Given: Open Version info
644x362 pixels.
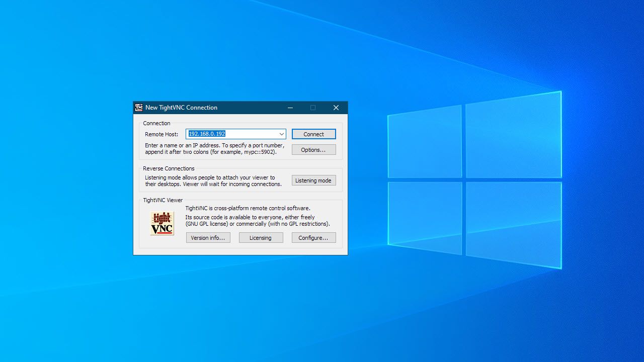Looking at the screenshot, I should click(208, 237).
